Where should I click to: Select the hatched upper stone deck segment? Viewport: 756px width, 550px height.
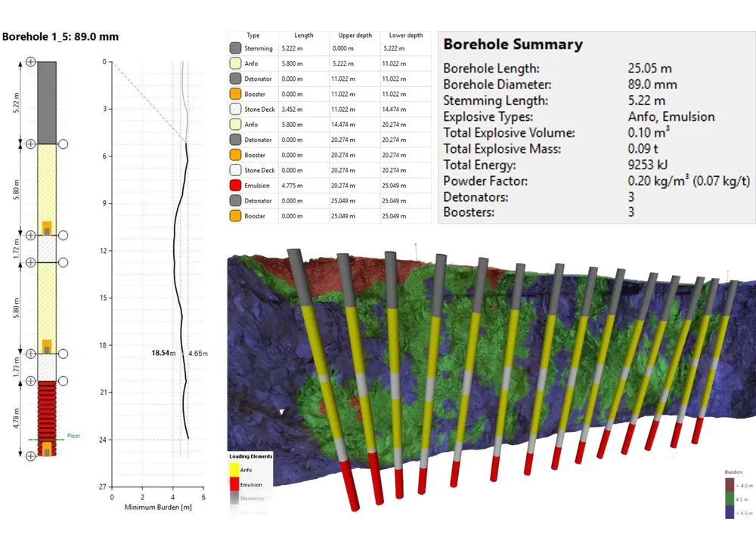coord(47,249)
